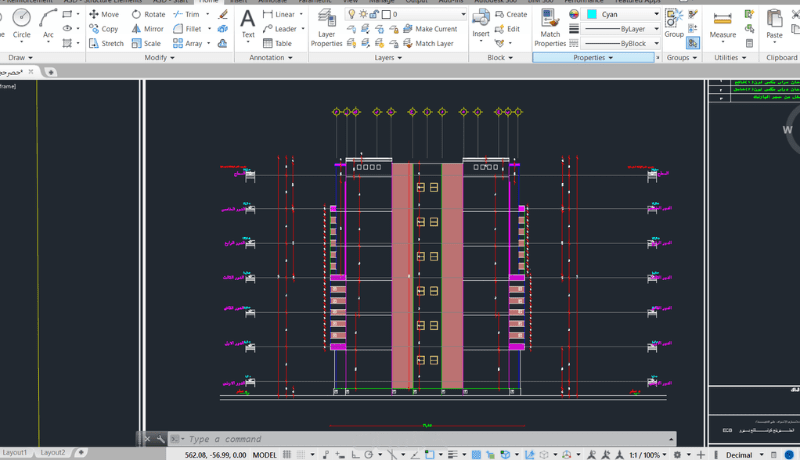Activate the Array tool
The height and width of the screenshot is (460, 800).
tap(188, 43)
